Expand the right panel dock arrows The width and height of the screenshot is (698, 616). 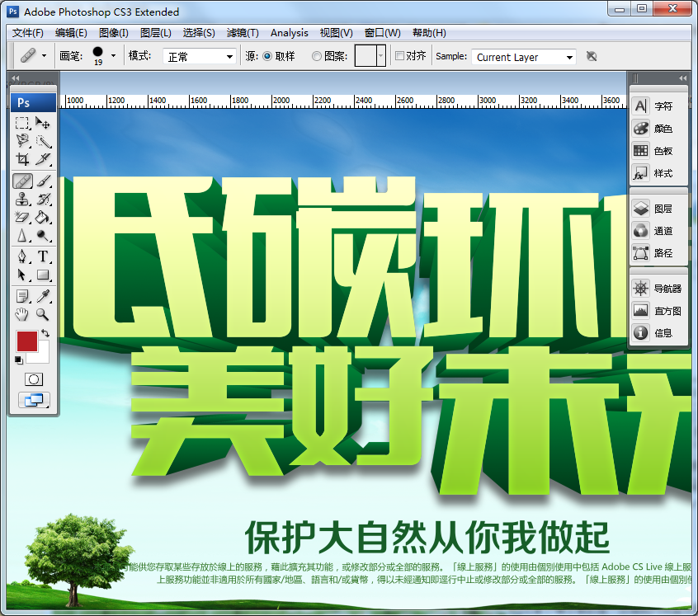[x=683, y=78]
